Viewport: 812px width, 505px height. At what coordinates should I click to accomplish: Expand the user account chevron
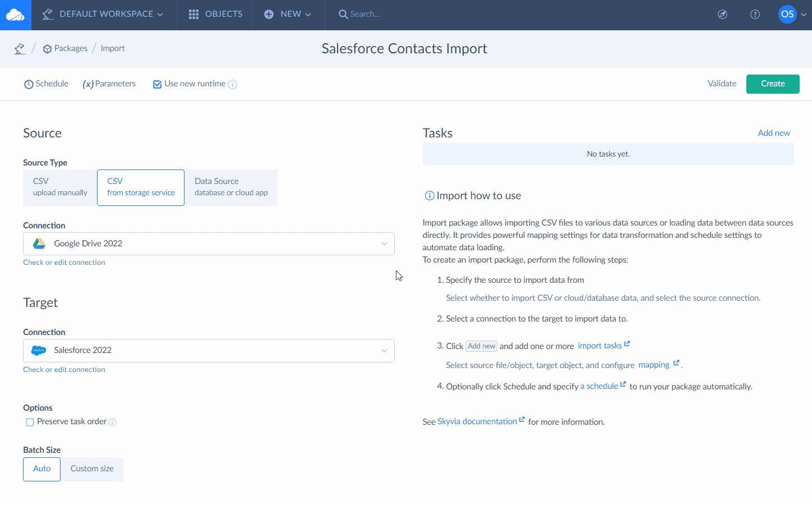click(x=804, y=15)
